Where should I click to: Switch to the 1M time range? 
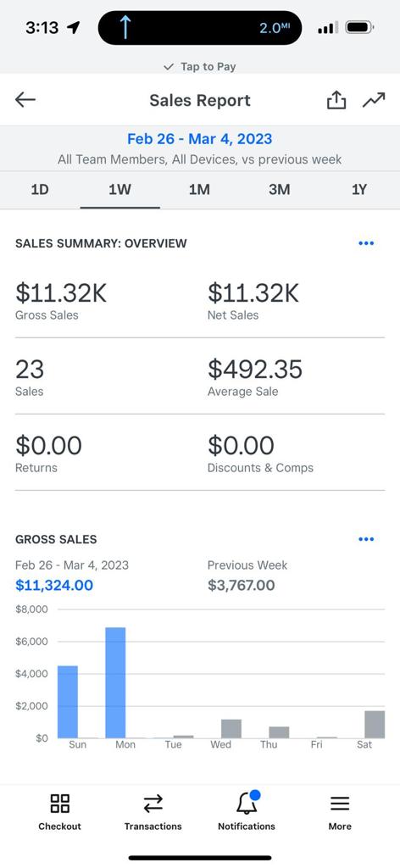coord(200,190)
